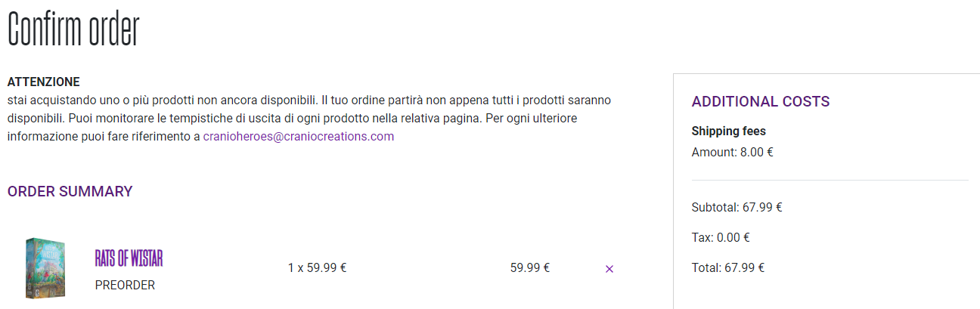The image size is (980, 309).
Task: Click the Italian preorder warning paragraph
Action: [309, 119]
